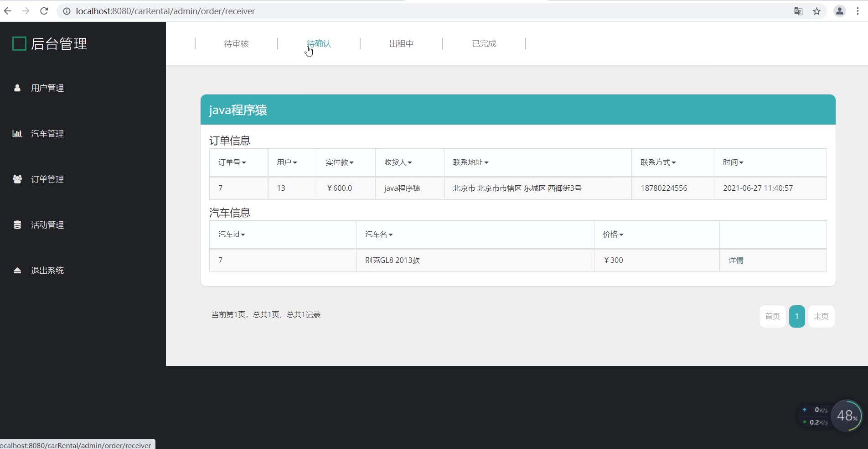The height and width of the screenshot is (449, 868).
Task: Reload the page with the refresh icon
Action: click(x=44, y=11)
